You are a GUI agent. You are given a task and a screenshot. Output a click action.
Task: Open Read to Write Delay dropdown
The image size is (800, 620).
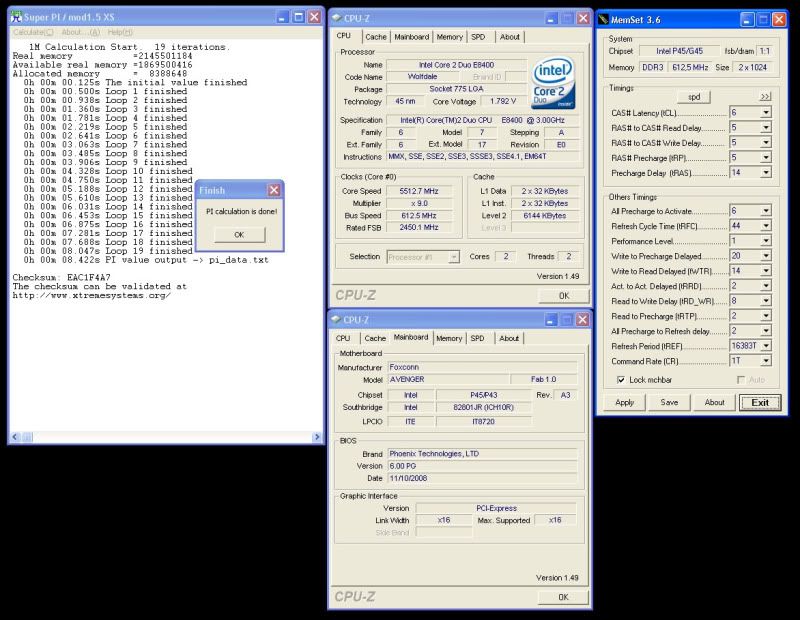766,301
